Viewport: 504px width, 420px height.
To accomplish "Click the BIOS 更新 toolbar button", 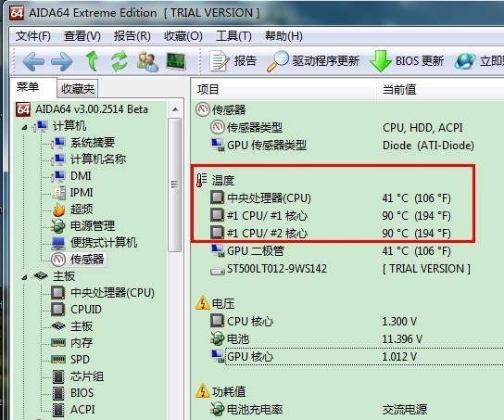I will (x=407, y=61).
